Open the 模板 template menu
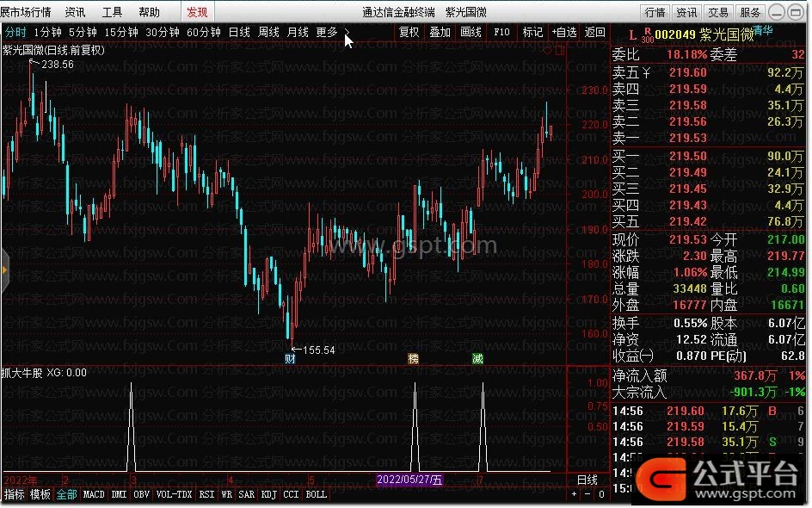812x508 pixels. [x=40, y=494]
